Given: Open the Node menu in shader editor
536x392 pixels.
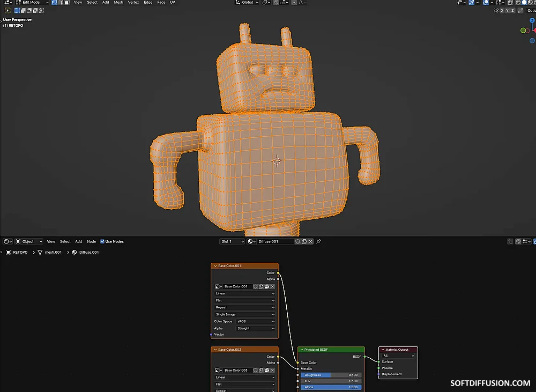Looking at the screenshot, I should click(x=91, y=241).
